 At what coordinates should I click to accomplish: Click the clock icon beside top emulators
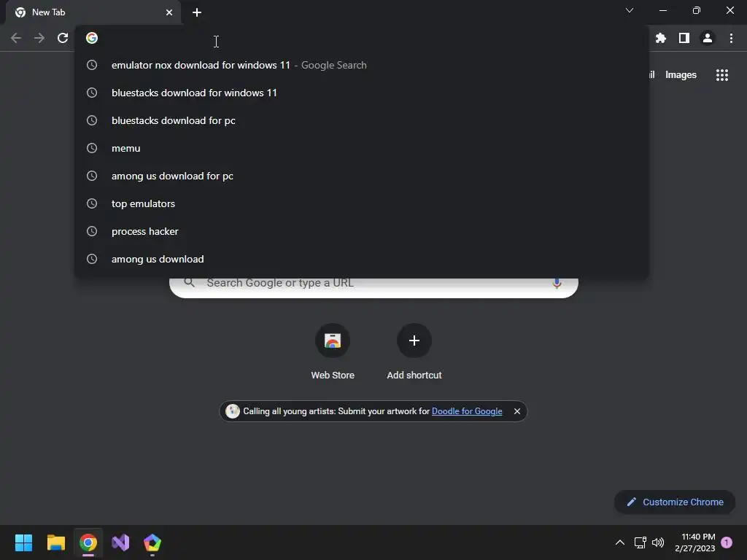coord(92,204)
